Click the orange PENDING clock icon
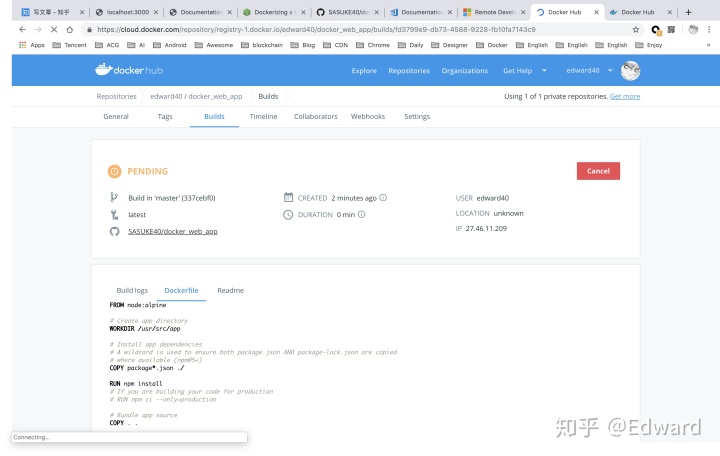This screenshot has width=720, height=456. tap(114, 171)
